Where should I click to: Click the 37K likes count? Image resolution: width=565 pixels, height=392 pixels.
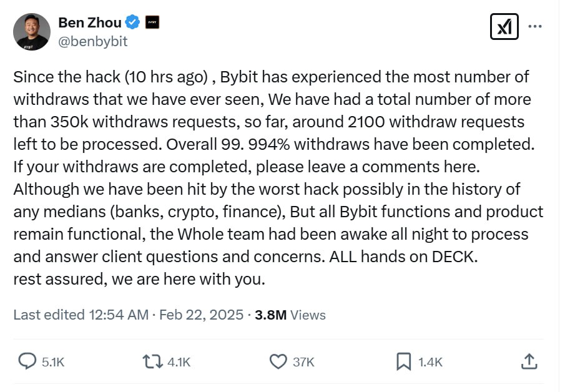tap(303, 362)
